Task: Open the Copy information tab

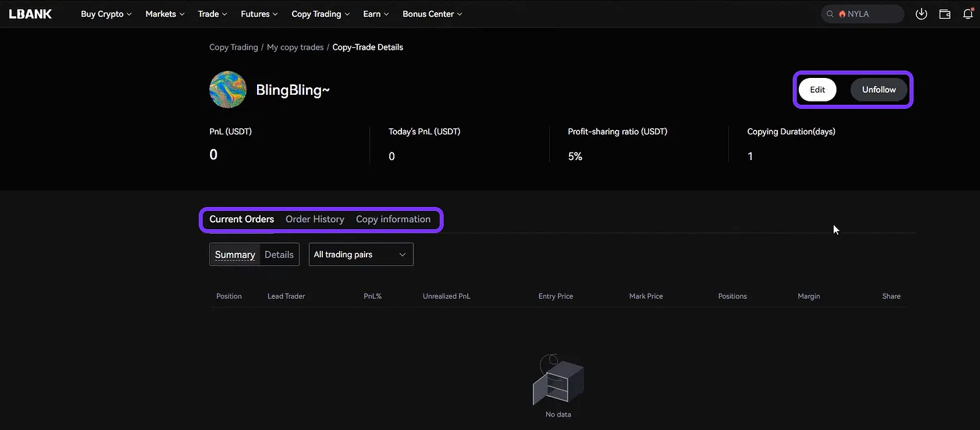Action: click(x=393, y=219)
